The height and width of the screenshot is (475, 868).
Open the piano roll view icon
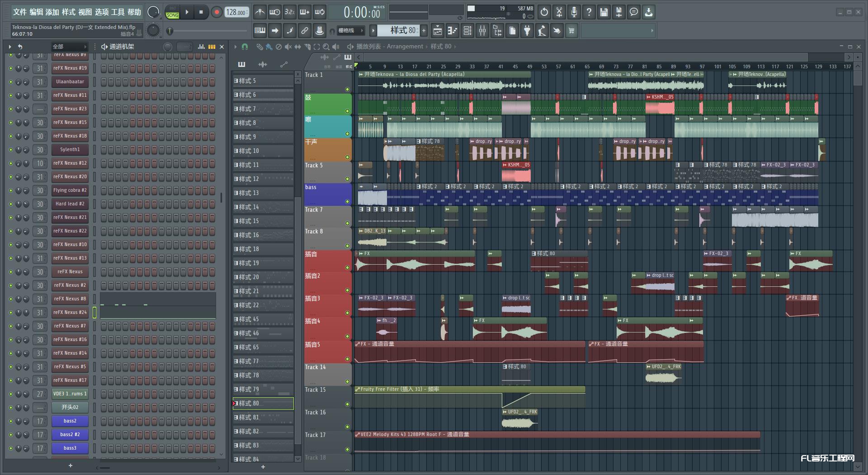(x=453, y=31)
